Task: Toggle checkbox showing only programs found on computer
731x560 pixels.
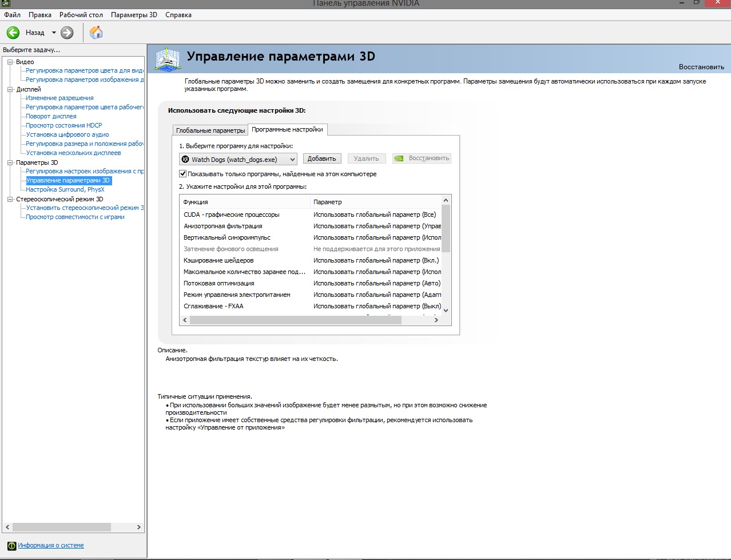Action: point(183,174)
